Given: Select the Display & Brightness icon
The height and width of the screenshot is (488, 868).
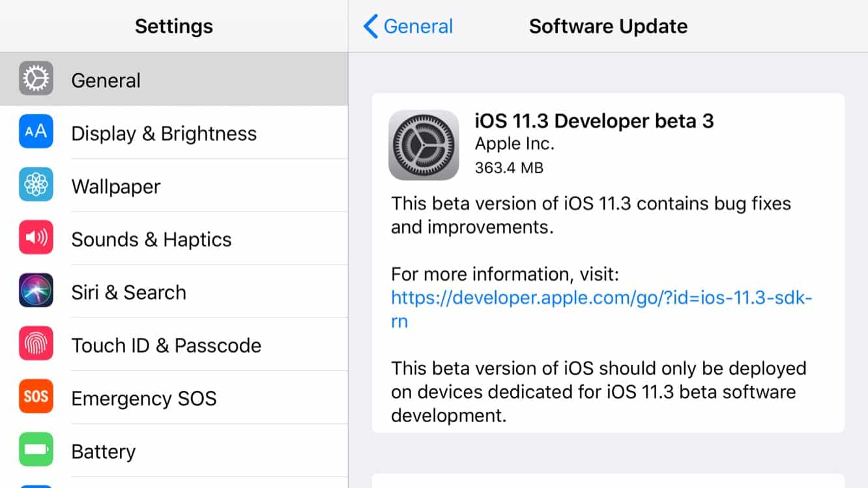Looking at the screenshot, I should click(36, 132).
